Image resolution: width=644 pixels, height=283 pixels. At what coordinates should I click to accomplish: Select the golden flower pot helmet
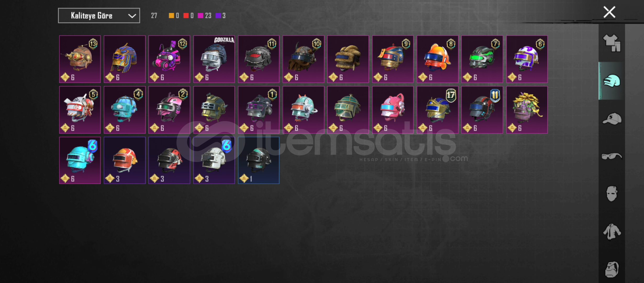(527, 110)
